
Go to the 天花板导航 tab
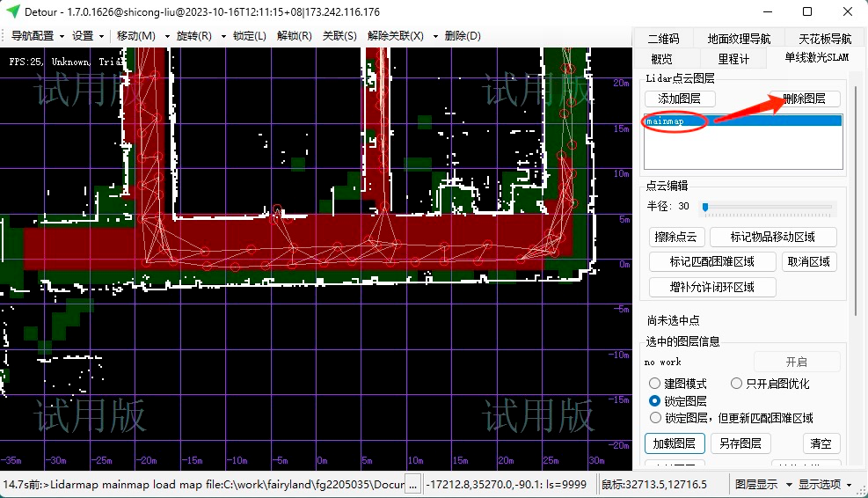click(x=824, y=39)
